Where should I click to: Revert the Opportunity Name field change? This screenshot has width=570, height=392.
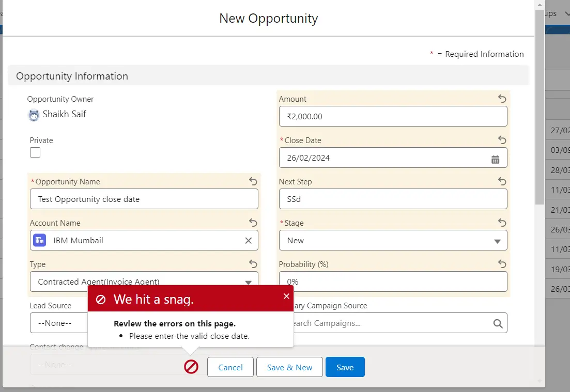coord(253,181)
